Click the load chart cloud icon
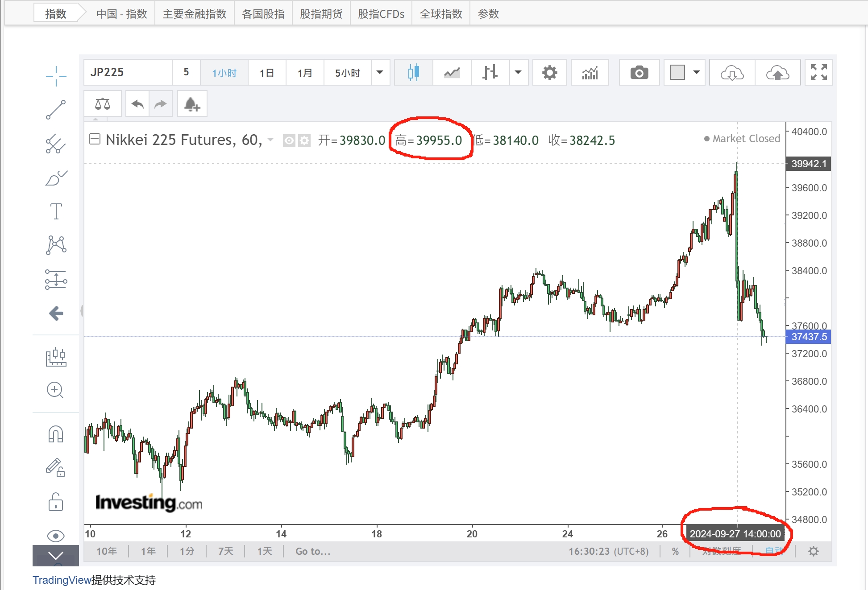 [732, 72]
